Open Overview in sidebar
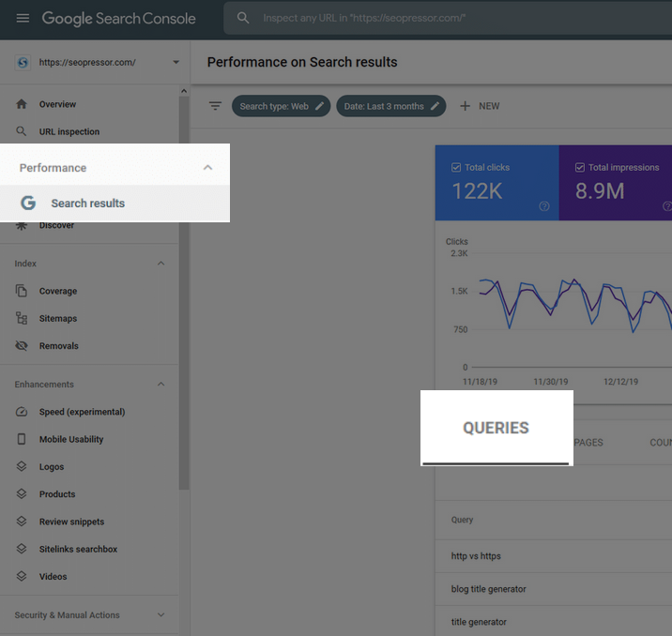This screenshot has width=672, height=636. point(57,104)
